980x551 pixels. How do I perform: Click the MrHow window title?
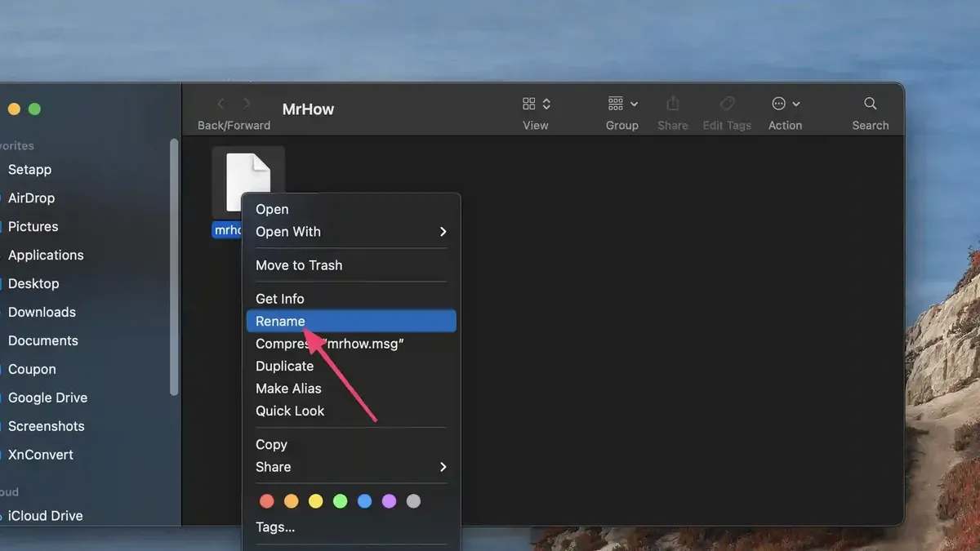click(308, 109)
